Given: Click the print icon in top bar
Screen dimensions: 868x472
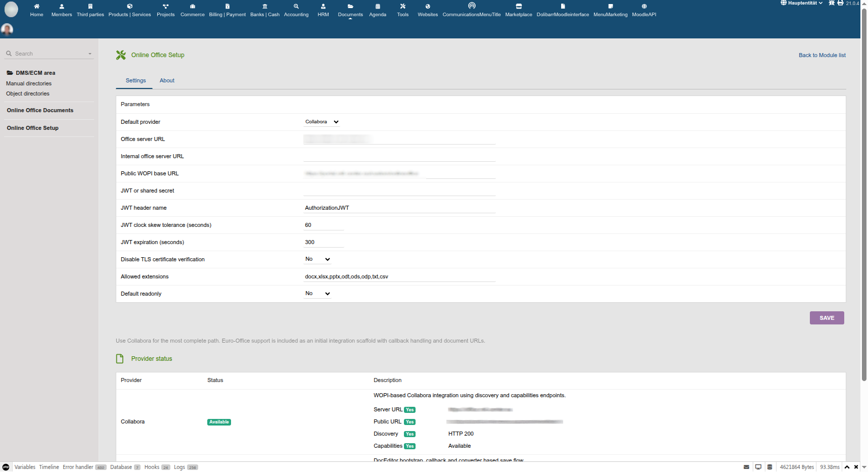Looking at the screenshot, I should tap(840, 3).
